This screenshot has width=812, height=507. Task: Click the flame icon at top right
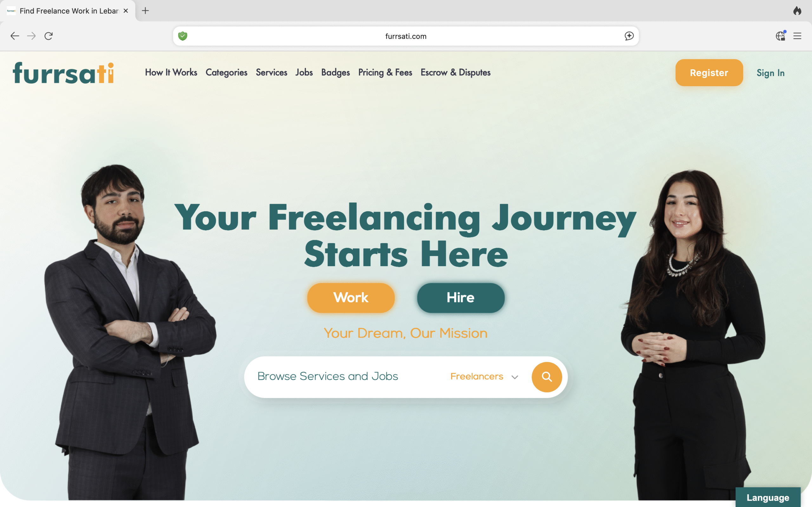tap(797, 11)
